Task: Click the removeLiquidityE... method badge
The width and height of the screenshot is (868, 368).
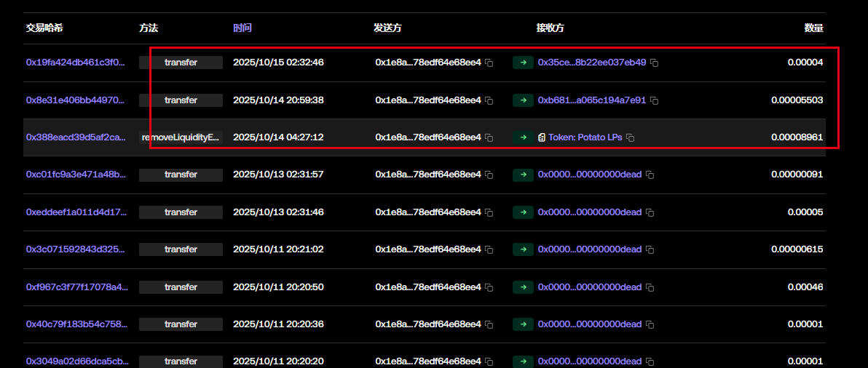Action: [x=181, y=137]
